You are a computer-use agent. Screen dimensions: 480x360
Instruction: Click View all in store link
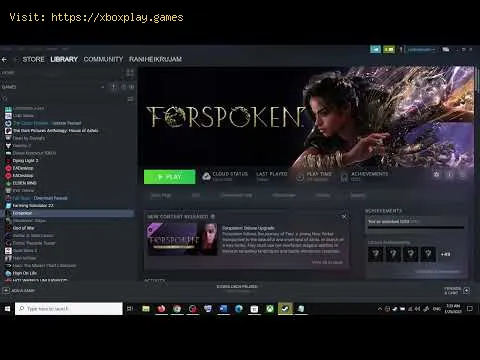coord(327,262)
